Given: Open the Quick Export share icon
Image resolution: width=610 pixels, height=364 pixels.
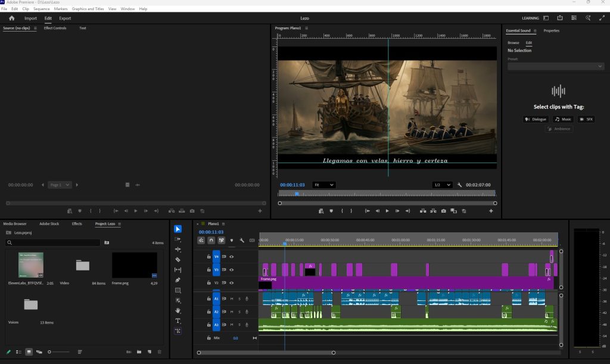Looking at the screenshot, I should [x=560, y=18].
